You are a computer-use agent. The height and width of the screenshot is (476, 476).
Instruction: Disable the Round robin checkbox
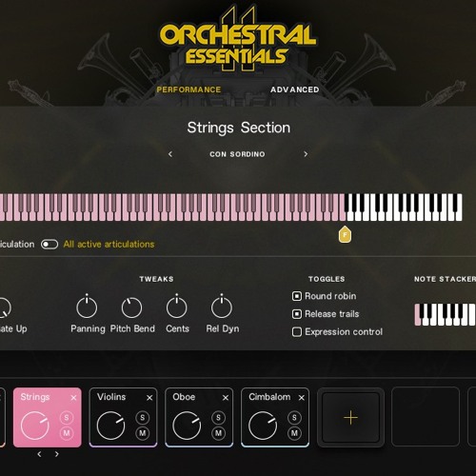(297, 296)
